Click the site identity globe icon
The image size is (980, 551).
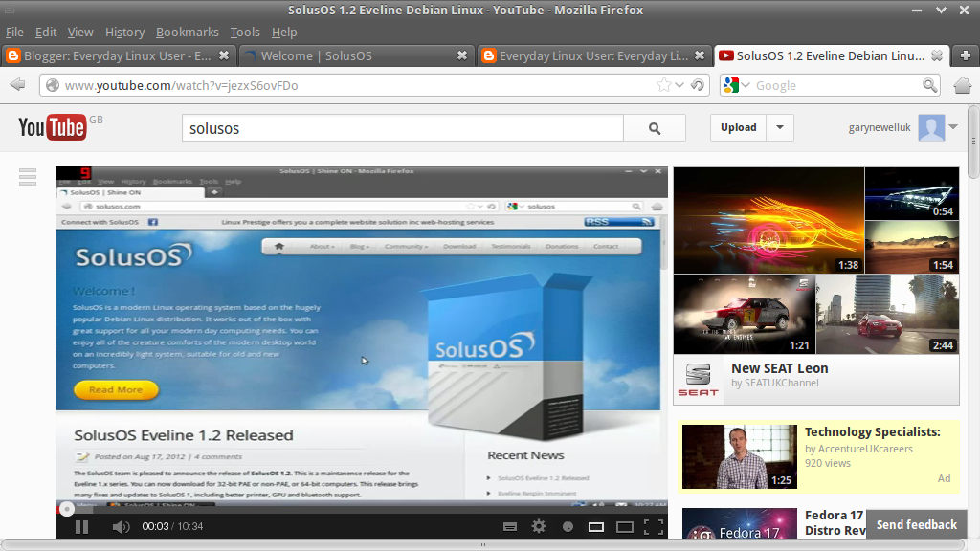point(54,85)
